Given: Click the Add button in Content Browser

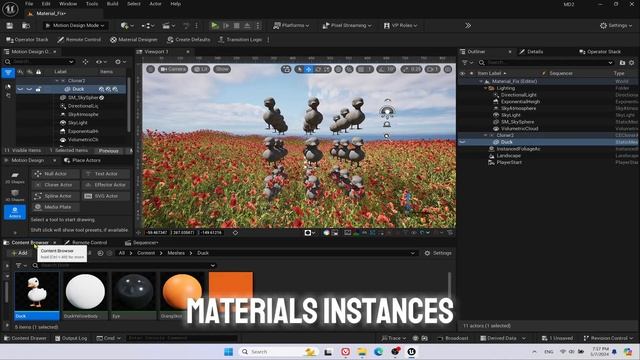Looking at the screenshot, I should tap(20, 253).
